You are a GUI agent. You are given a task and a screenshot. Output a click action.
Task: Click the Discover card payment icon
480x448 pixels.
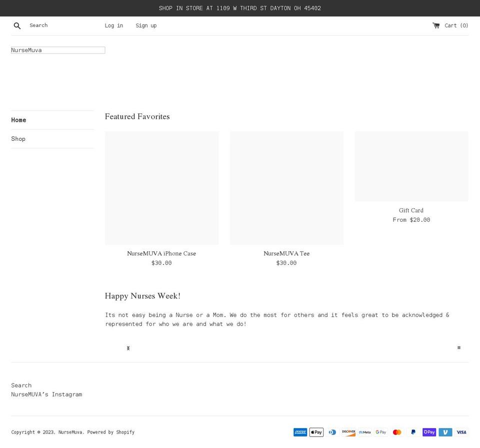tap(348, 432)
